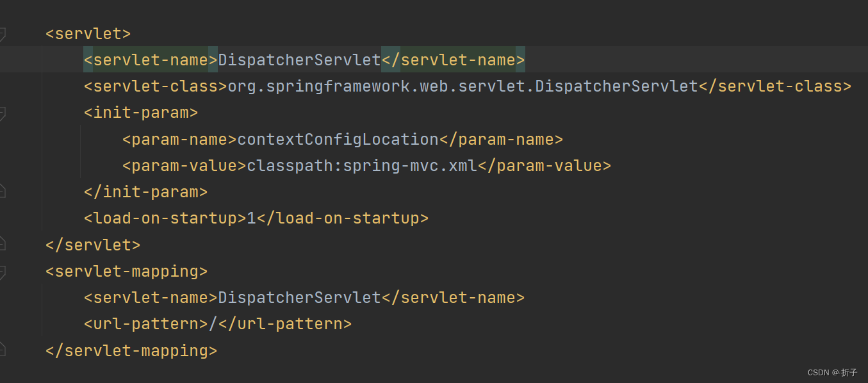Toggle the fold marker beside closing </servlet-mapping> tag
The width and height of the screenshot is (868, 383).
pyautogui.click(x=3, y=349)
